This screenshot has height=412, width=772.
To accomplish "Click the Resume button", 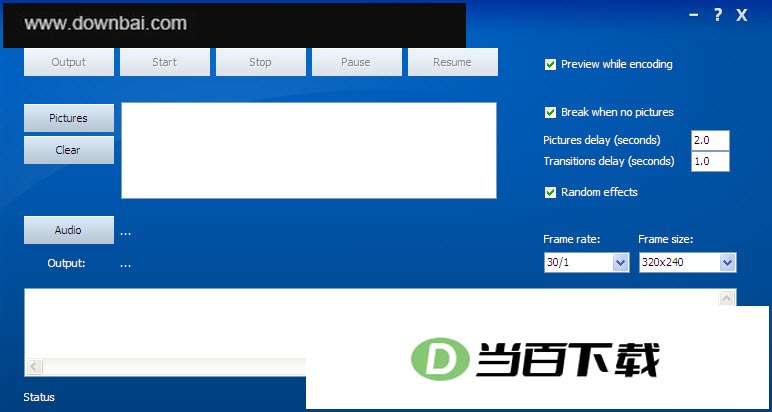I will click(452, 62).
